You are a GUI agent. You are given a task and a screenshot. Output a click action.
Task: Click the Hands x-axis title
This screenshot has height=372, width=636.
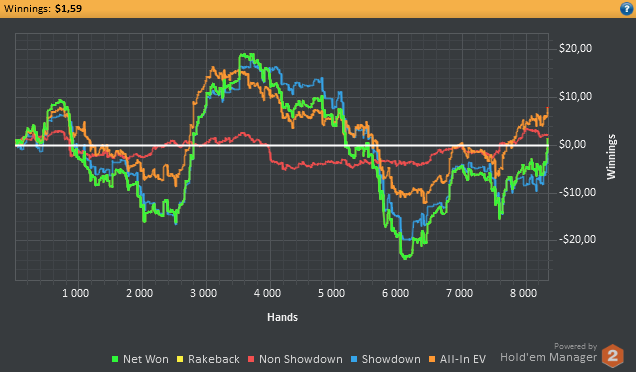point(282,317)
